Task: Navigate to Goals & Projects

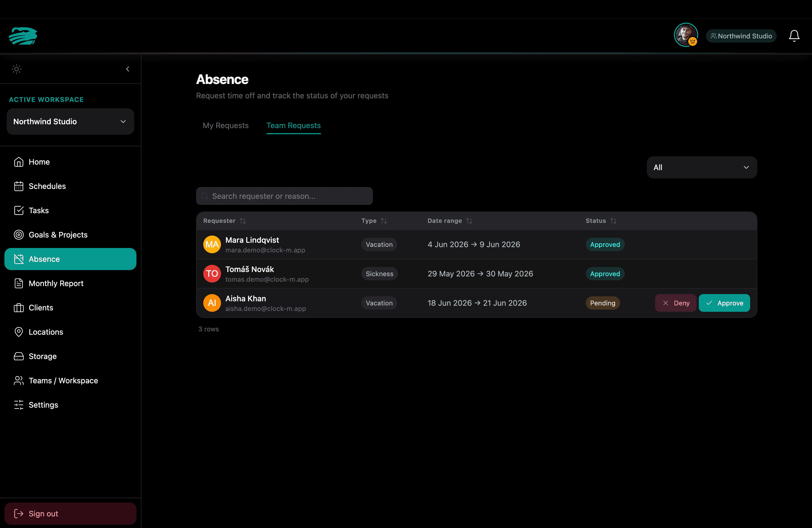Action: pyautogui.click(x=70, y=235)
